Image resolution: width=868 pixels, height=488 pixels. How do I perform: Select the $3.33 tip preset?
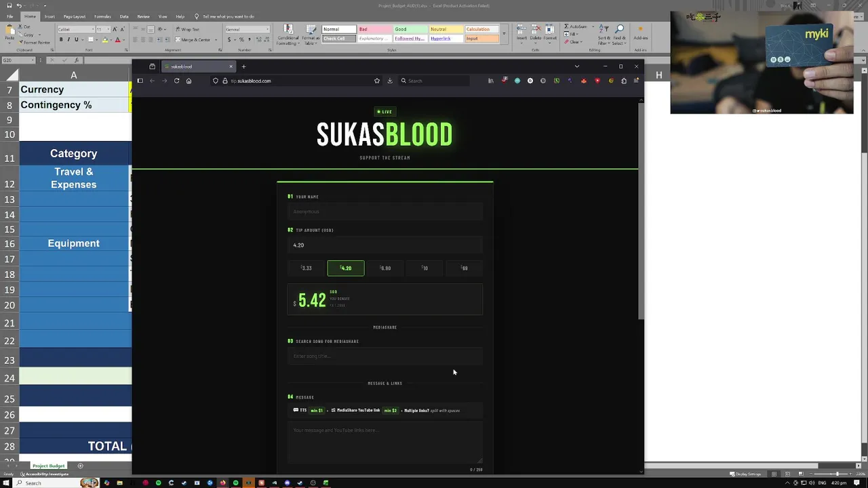coord(307,268)
